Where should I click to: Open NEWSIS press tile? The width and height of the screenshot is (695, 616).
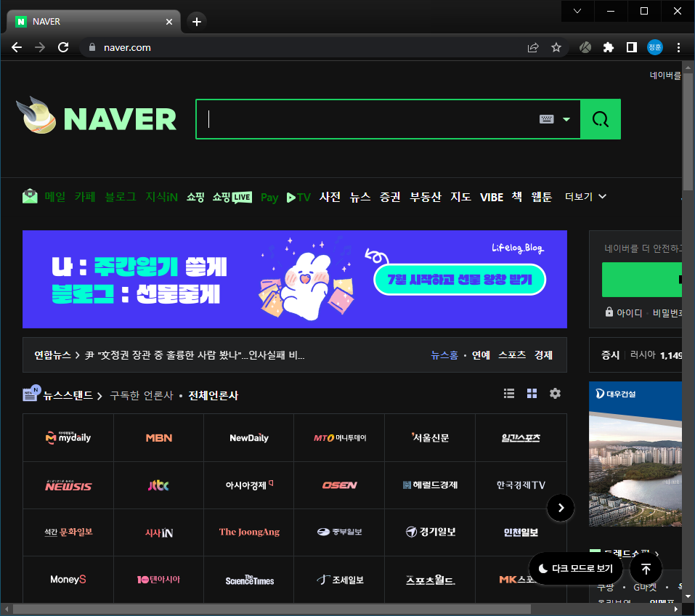[x=68, y=485]
